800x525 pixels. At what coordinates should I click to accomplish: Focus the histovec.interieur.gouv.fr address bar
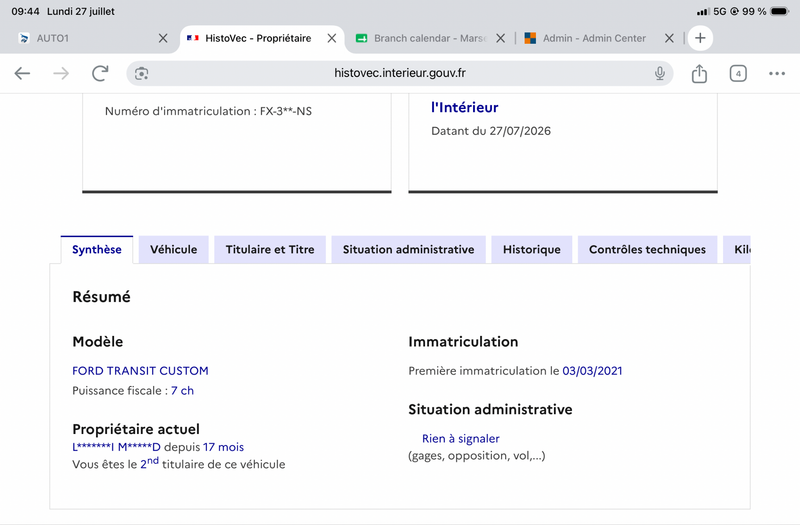pos(399,73)
